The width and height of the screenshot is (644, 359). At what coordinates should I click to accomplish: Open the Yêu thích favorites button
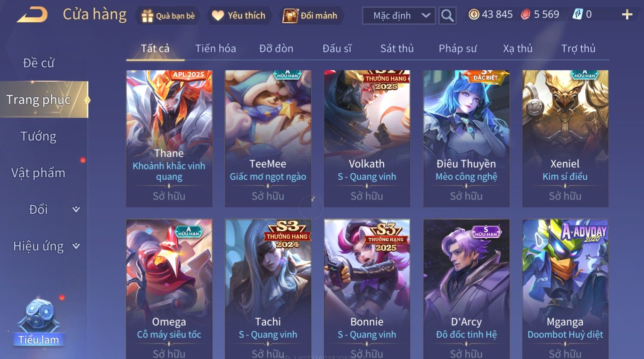point(239,16)
